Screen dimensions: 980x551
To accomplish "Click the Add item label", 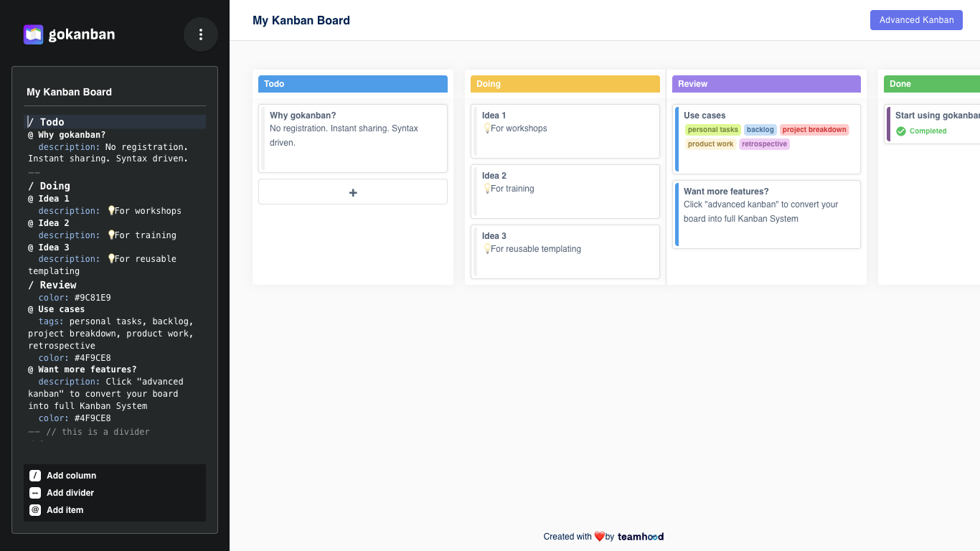I will 65,510.
